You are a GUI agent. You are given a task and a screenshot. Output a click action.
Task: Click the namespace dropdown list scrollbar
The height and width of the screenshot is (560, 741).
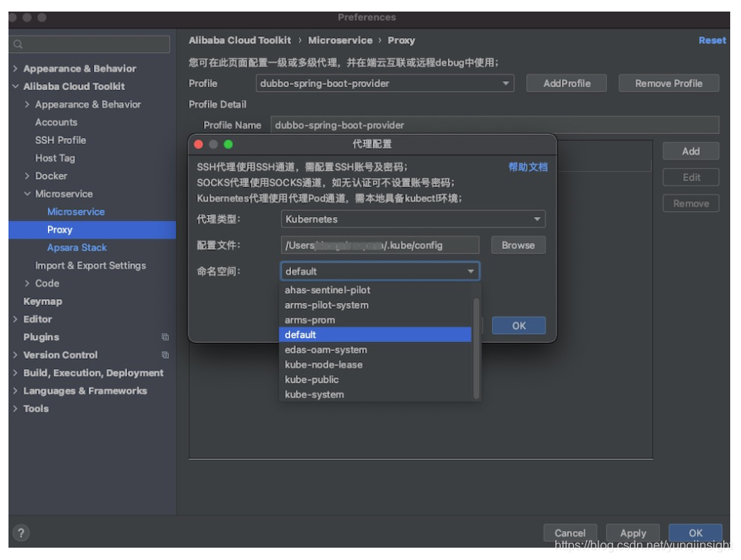pyautogui.click(x=476, y=349)
